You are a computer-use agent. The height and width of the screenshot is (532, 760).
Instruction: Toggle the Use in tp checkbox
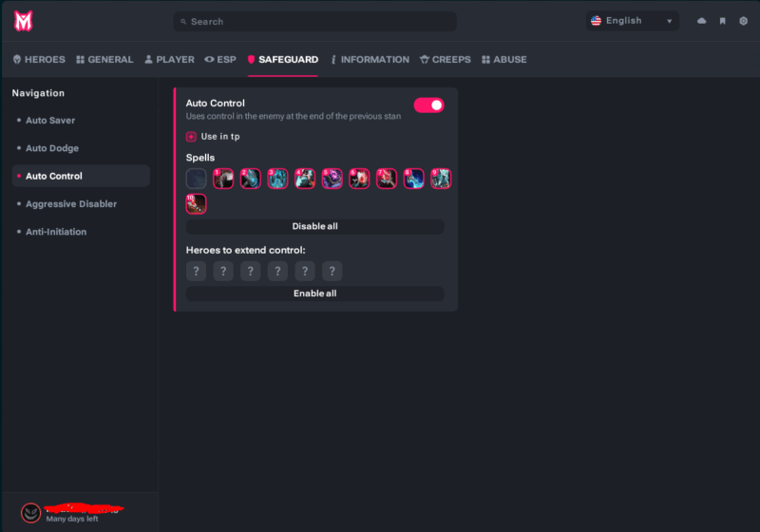click(191, 137)
